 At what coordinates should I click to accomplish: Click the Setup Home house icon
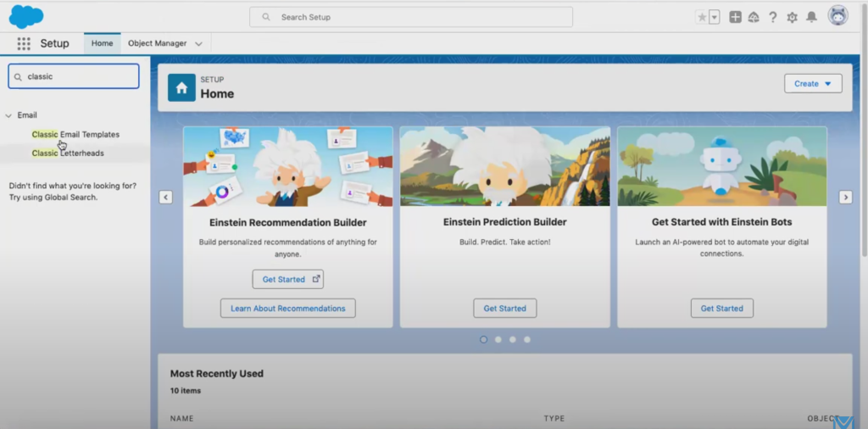pos(181,87)
